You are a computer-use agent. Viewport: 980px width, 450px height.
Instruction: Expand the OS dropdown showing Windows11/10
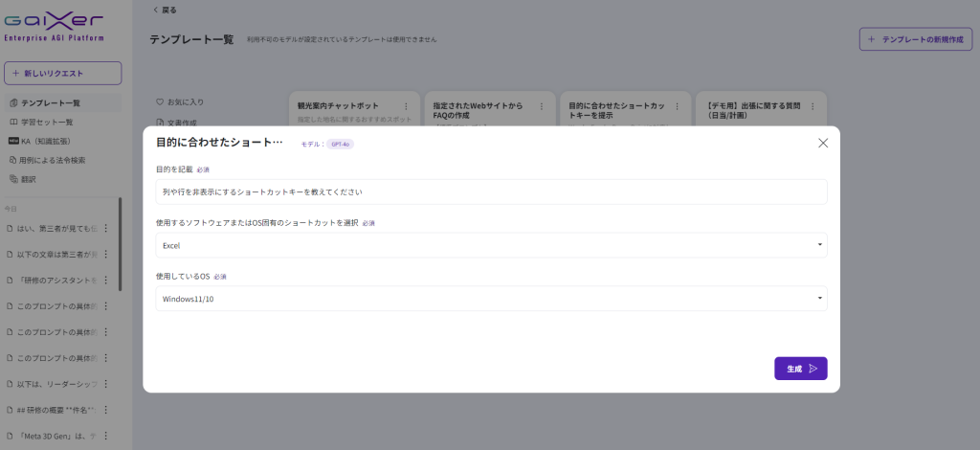[x=491, y=299]
